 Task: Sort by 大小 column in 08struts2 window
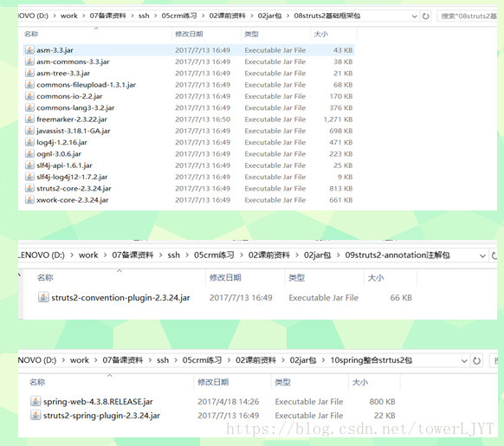pos(320,34)
